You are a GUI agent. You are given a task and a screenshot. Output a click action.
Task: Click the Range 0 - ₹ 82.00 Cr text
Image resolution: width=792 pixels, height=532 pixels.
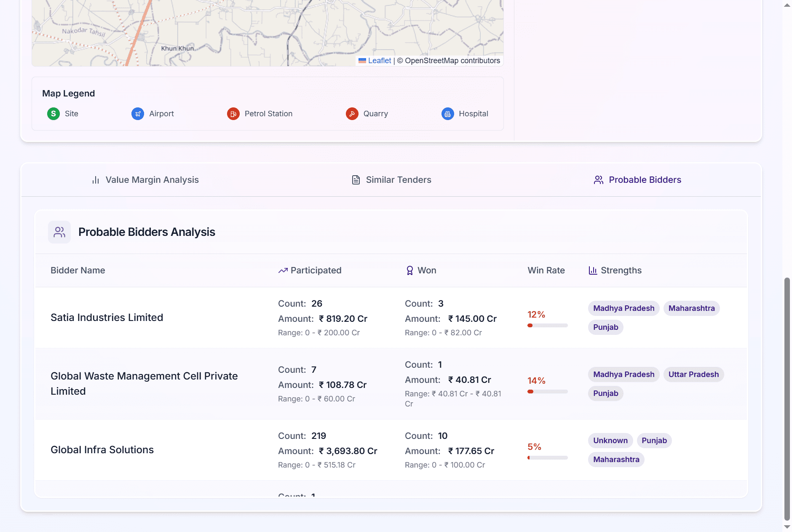[x=443, y=333]
